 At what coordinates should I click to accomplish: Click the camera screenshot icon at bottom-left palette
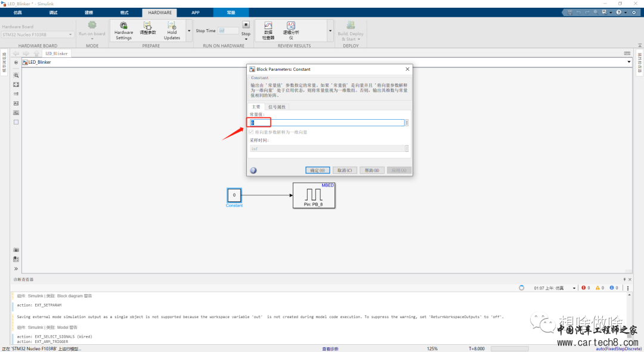pyautogui.click(x=16, y=250)
